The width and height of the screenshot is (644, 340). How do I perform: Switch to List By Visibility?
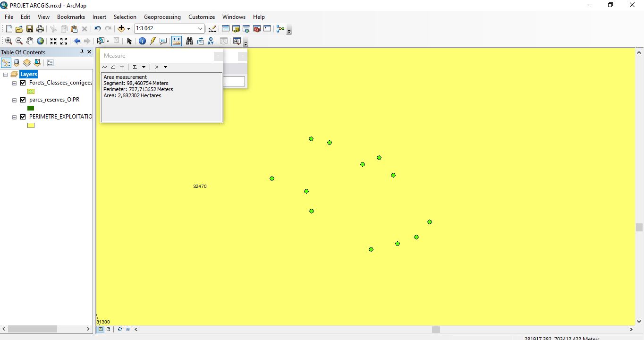coord(27,62)
